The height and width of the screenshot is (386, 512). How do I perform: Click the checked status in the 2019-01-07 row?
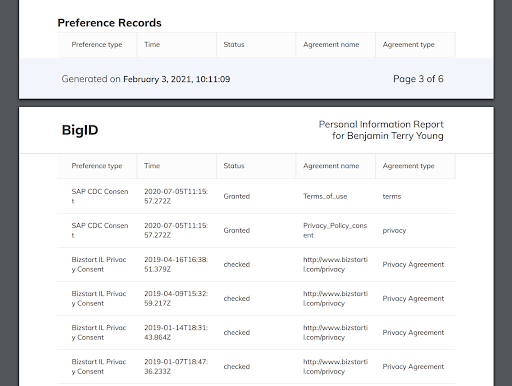coord(237,366)
